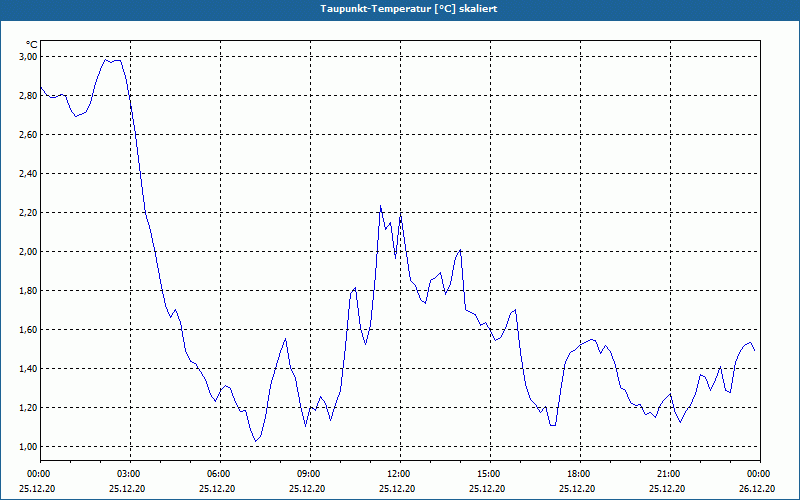This screenshot has width=800, height=500.
Task: Click the '06:00' time axis label
Action: [220, 474]
